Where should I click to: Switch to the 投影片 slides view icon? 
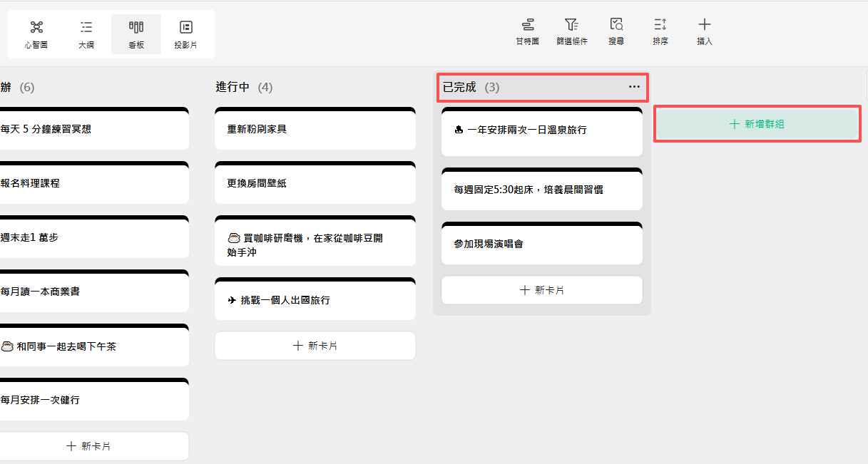pyautogui.click(x=186, y=33)
